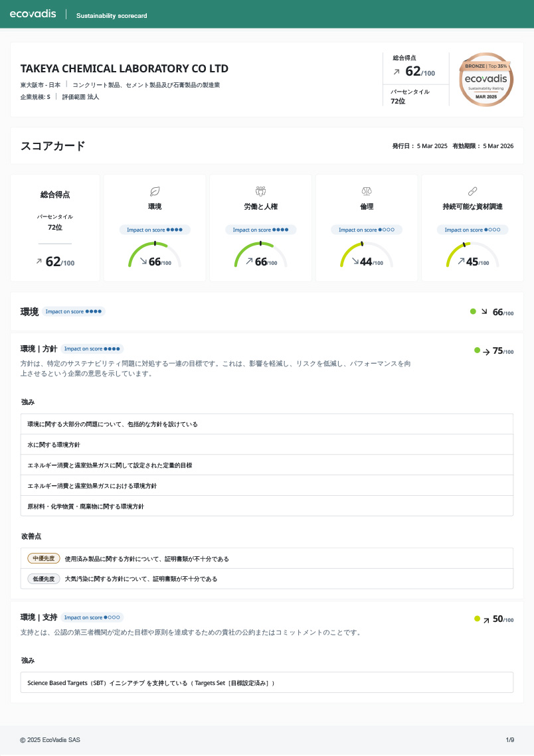Click the Impact on score badge beside 環境 | 方針

[92, 348]
